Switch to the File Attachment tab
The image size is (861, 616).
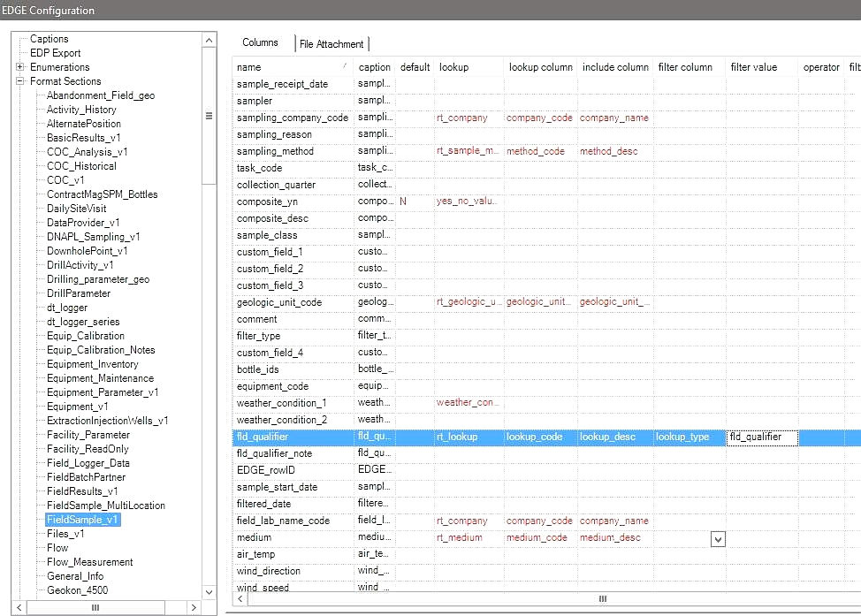(x=331, y=44)
